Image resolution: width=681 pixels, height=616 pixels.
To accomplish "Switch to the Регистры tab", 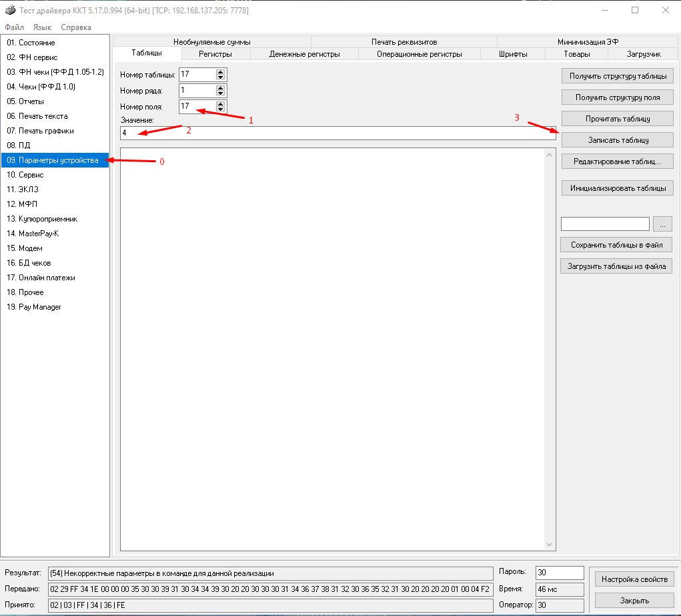I will 215,54.
